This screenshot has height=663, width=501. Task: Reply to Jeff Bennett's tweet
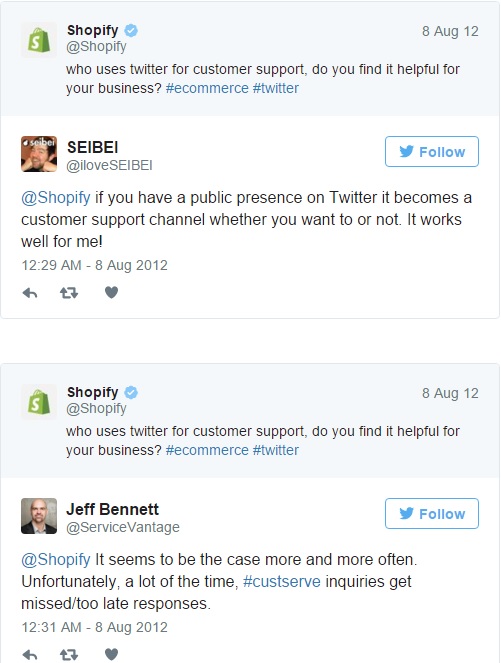click(x=30, y=655)
